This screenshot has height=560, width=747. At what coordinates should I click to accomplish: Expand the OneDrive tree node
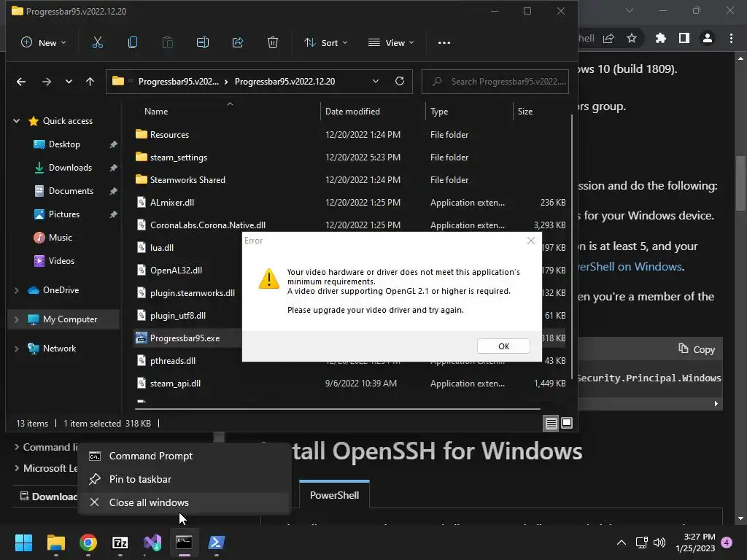tap(16, 290)
